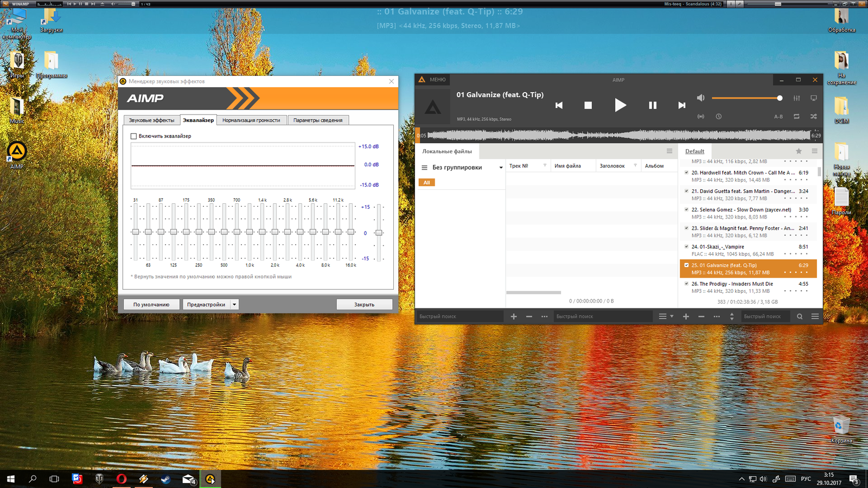Mute sound via AIMP speaker icon
This screenshot has width=868, height=488.
[700, 98]
